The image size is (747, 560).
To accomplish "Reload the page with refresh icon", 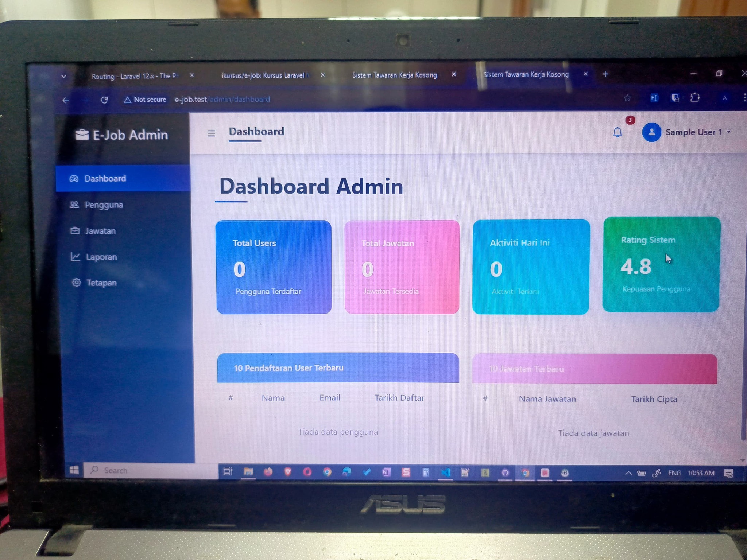I will click(104, 100).
